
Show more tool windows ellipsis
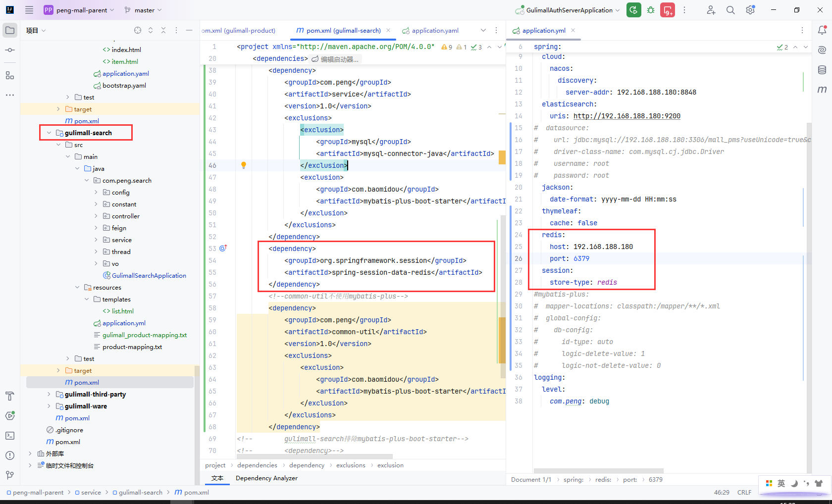(10, 95)
